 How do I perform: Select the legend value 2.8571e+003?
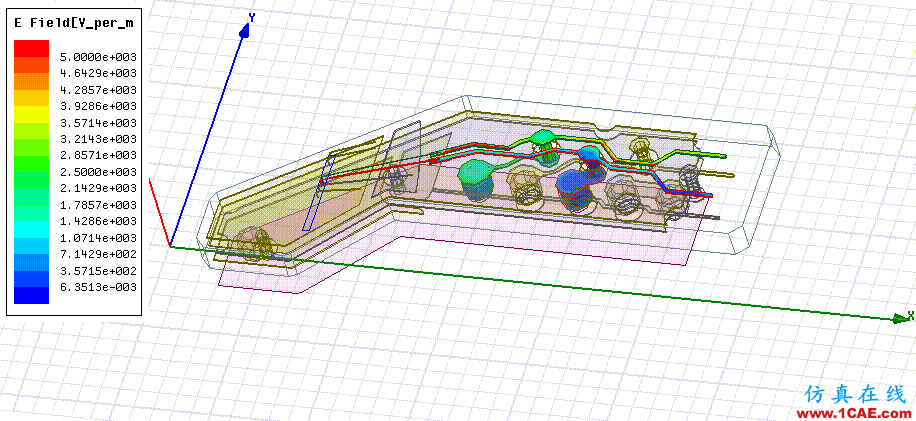click(x=98, y=155)
